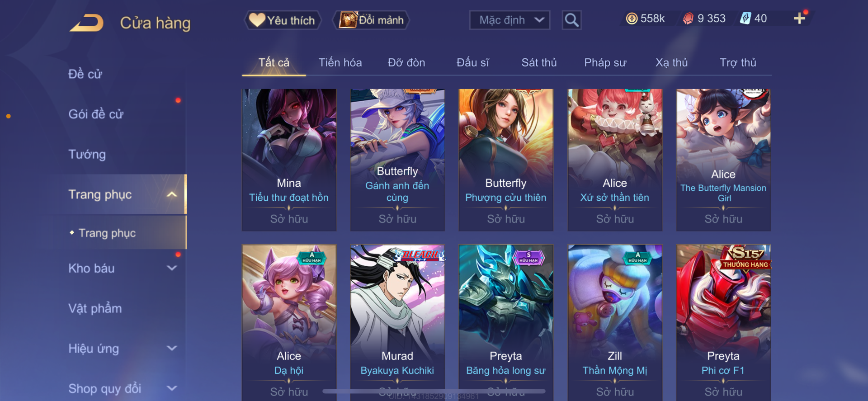The width and height of the screenshot is (868, 401).
Task: Expand the Kho báu sidebar section
Action: point(172,268)
